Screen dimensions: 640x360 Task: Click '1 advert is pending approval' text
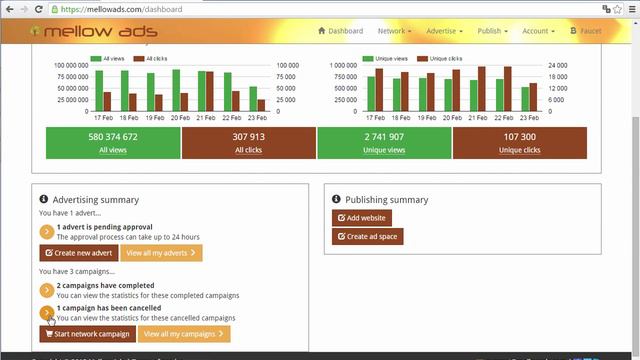pyautogui.click(x=104, y=227)
